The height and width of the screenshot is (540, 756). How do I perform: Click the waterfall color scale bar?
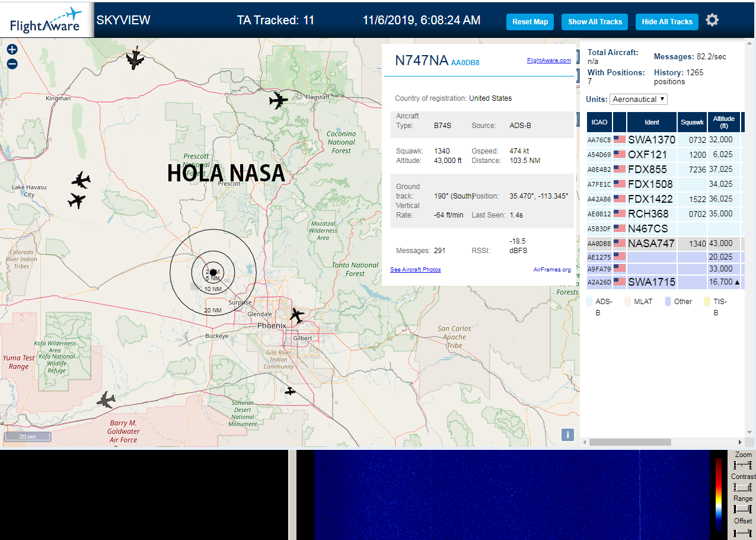719,494
